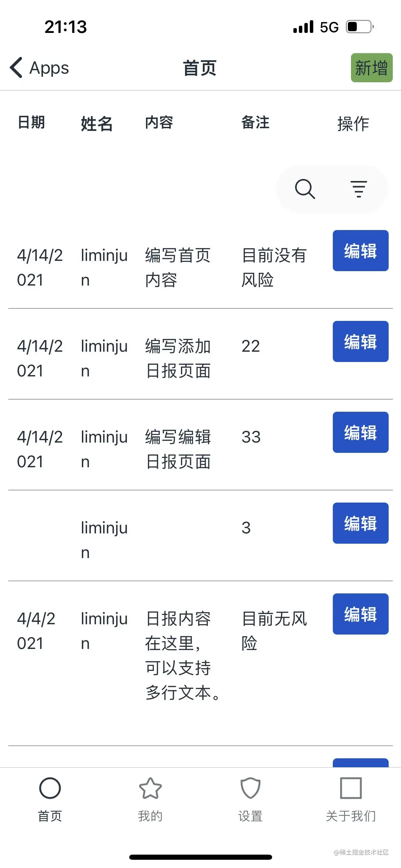Click the 日期 column header

click(31, 122)
